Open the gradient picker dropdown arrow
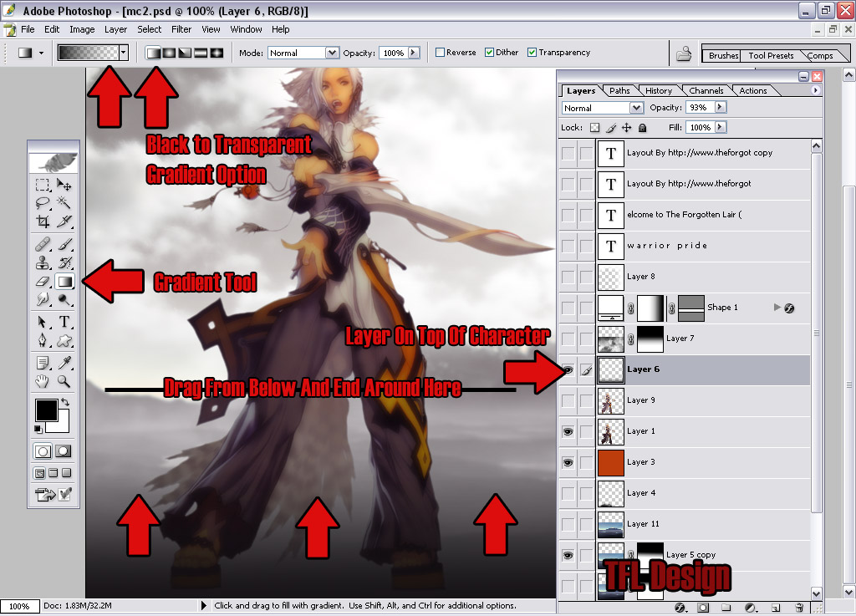 click(x=124, y=53)
